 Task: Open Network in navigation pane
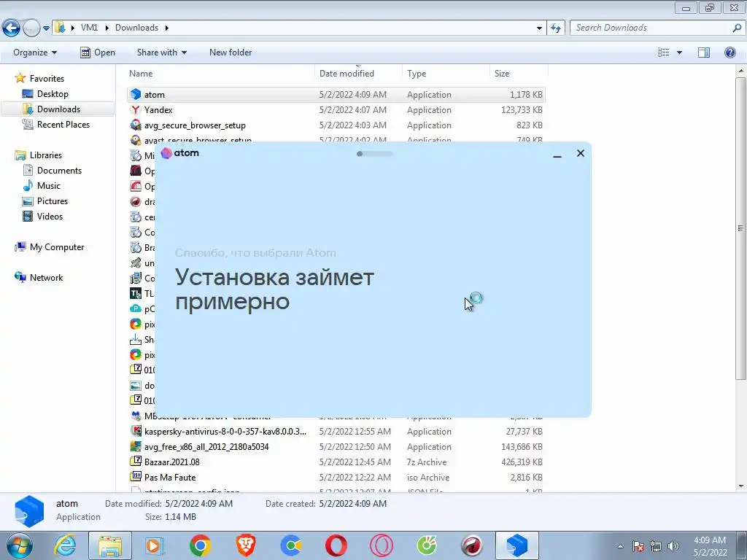click(46, 278)
